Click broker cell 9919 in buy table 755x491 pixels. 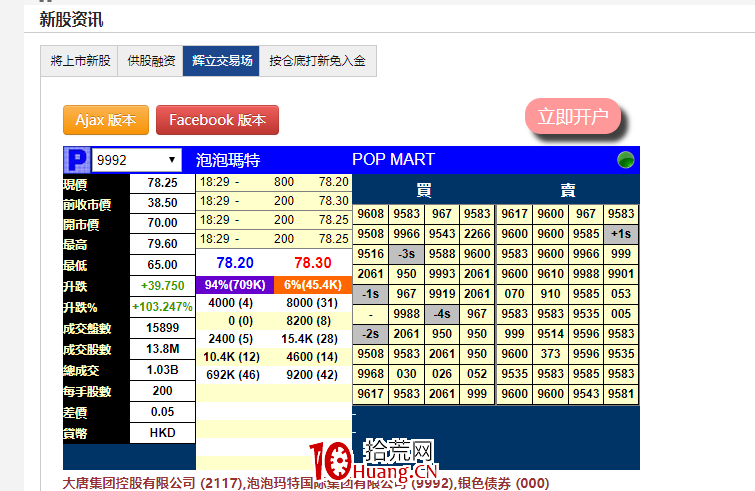pyautogui.click(x=442, y=294)
